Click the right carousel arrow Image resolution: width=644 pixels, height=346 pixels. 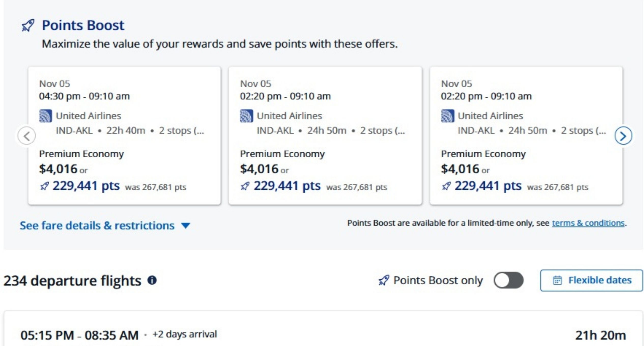(624, 136)
